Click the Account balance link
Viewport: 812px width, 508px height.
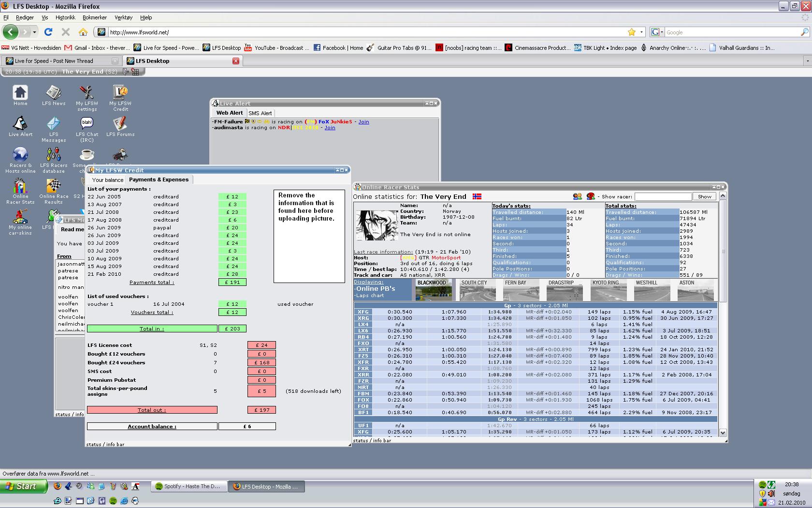pyautogui.click(x=152, y=426)
